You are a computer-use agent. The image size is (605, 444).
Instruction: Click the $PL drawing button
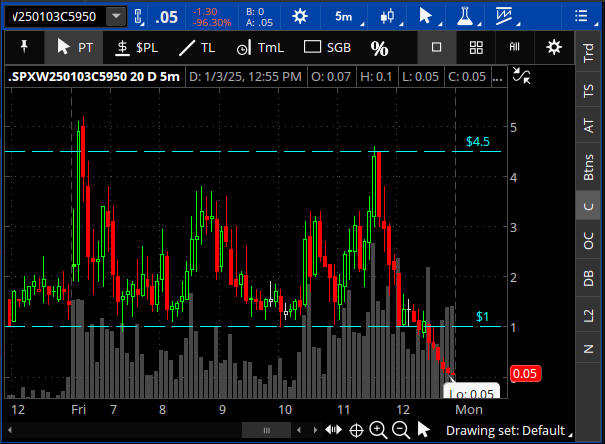point(136,48)
